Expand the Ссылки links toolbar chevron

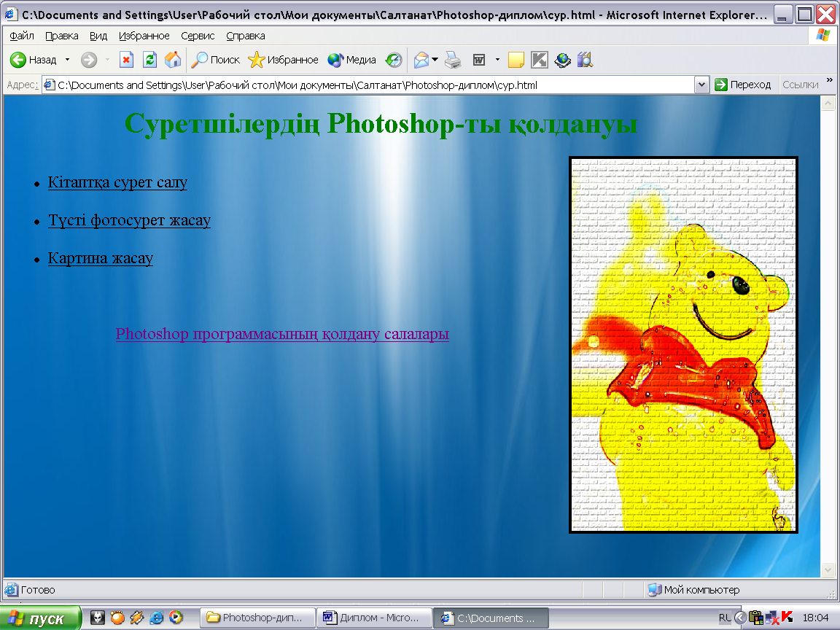coord(830,80)
